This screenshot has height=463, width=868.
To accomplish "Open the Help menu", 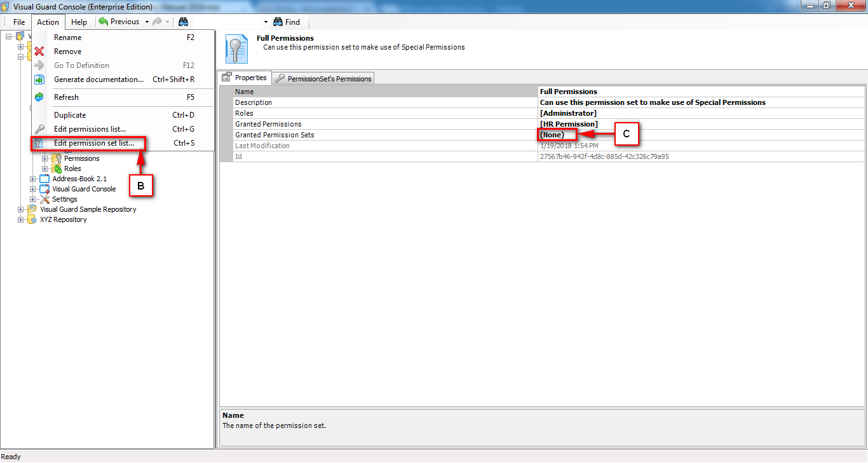I will click(x=79, y=22).
